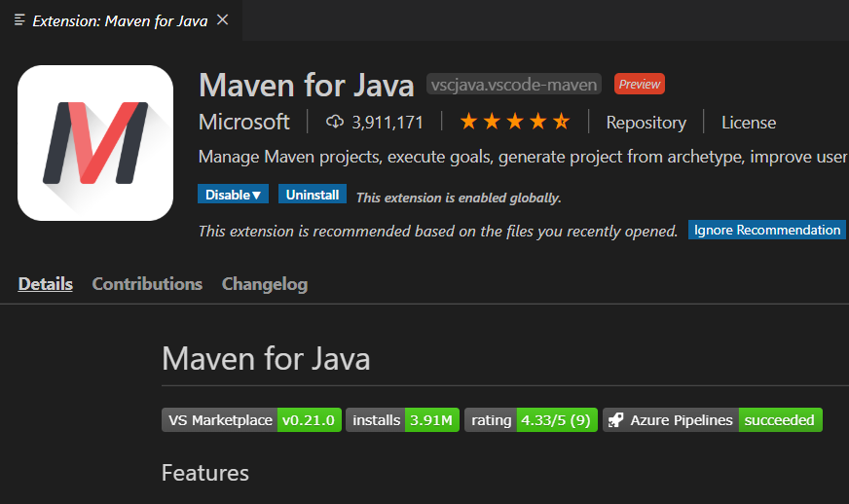Image resolution: width=849 pixels, height=504 pixels.
Task: Switch to the Contributions tab
Action: pyautogui.click(x=147, y=284)
